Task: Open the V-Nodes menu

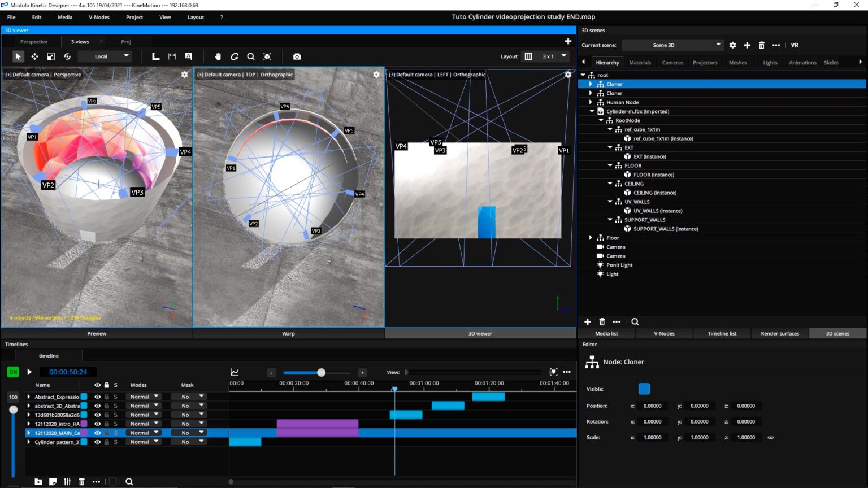Action: click(x=99, y=17)
